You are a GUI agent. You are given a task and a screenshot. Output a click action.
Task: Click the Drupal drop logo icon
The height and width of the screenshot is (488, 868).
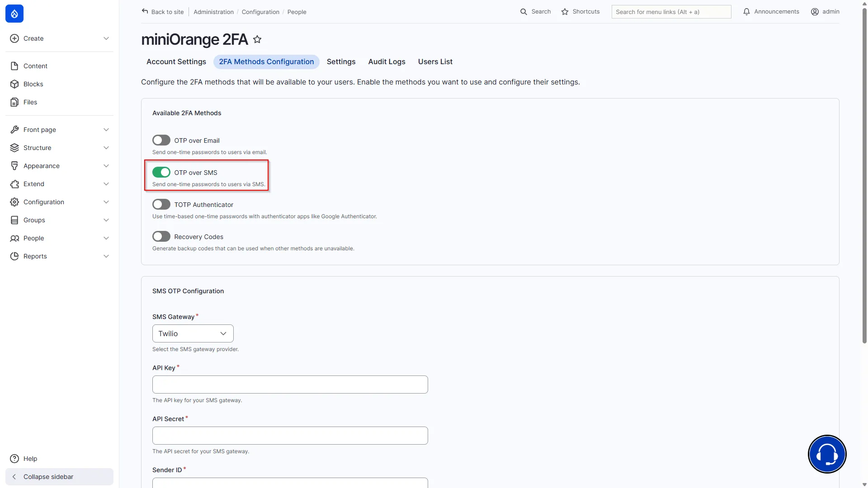pos(14,14)
